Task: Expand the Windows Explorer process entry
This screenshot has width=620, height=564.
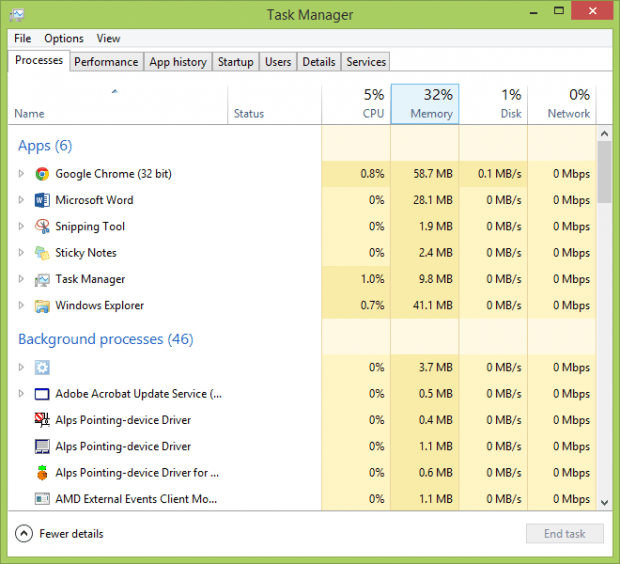Action: point(21,306)
